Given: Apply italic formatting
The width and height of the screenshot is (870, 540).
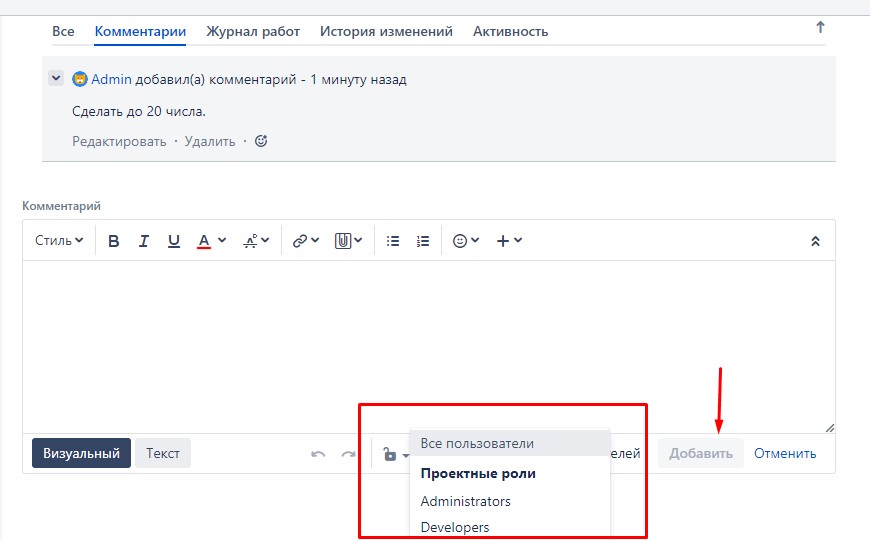Looking at the screenshot, I should coord(144,241).
